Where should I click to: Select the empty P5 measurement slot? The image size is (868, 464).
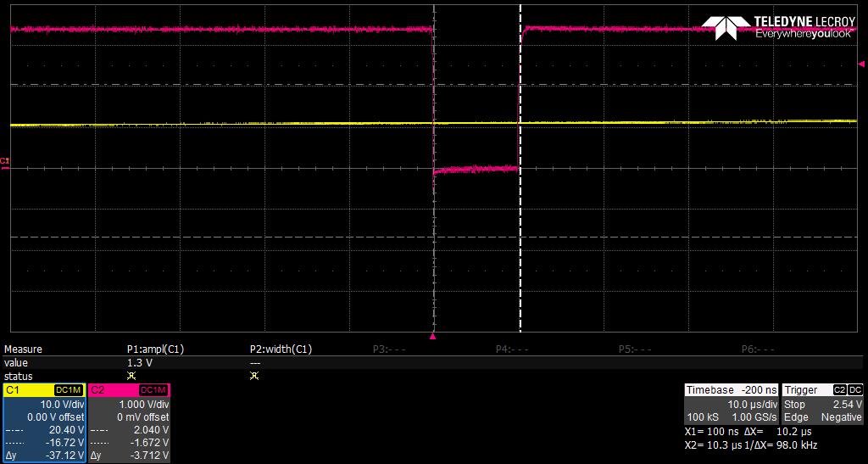(x=636, y=349)
